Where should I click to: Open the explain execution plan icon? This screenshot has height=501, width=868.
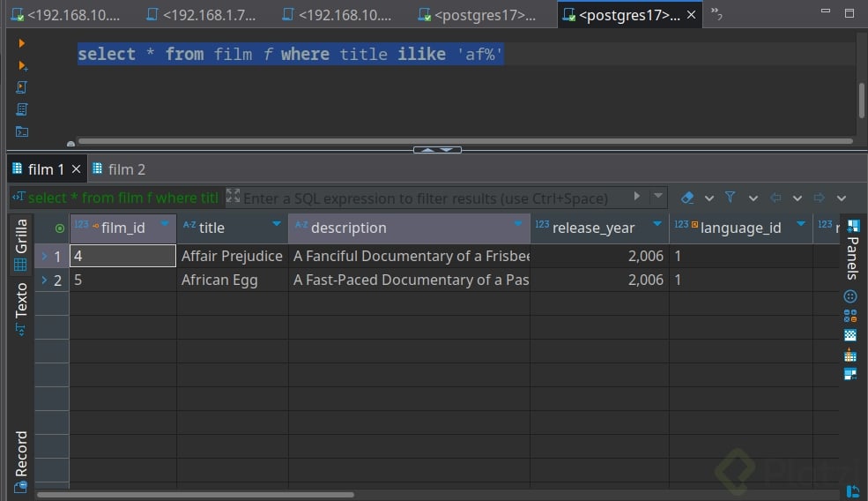(21, 109)
